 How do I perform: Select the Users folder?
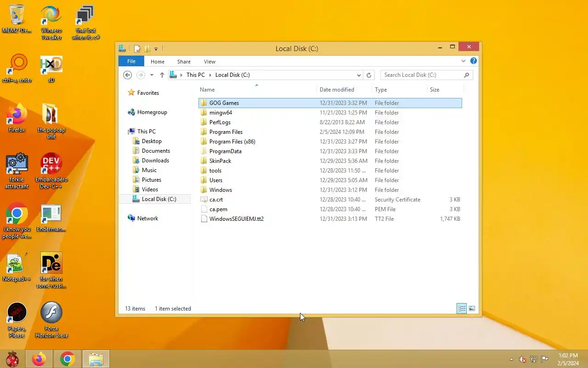330,180
